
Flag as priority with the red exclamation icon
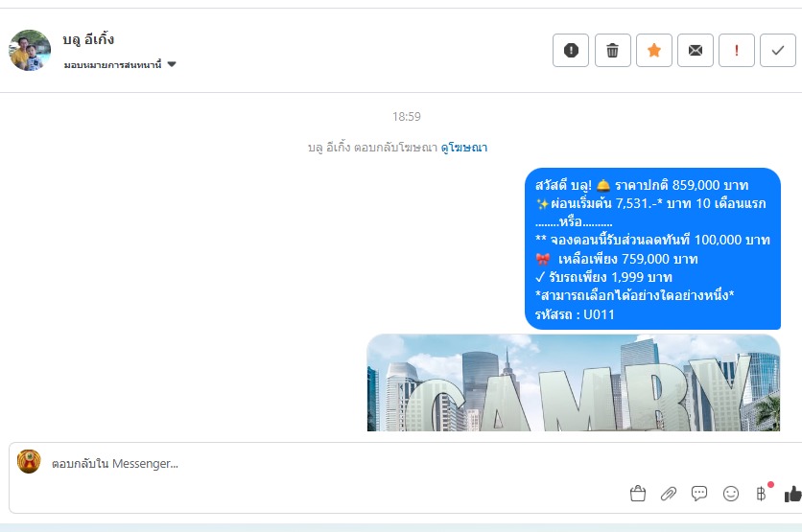(x=737, y=50)
